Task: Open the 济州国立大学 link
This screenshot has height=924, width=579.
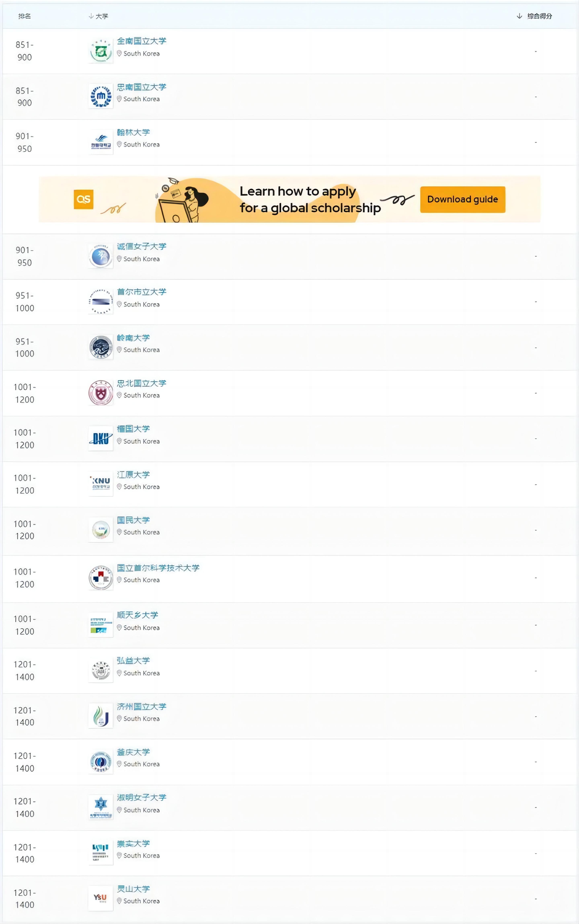Action: [142, 706]
